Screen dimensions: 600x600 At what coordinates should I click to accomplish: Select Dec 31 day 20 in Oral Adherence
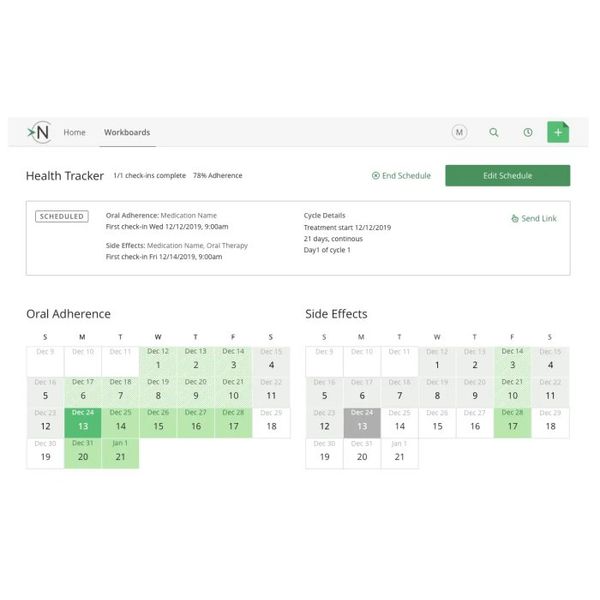point(82,452)
